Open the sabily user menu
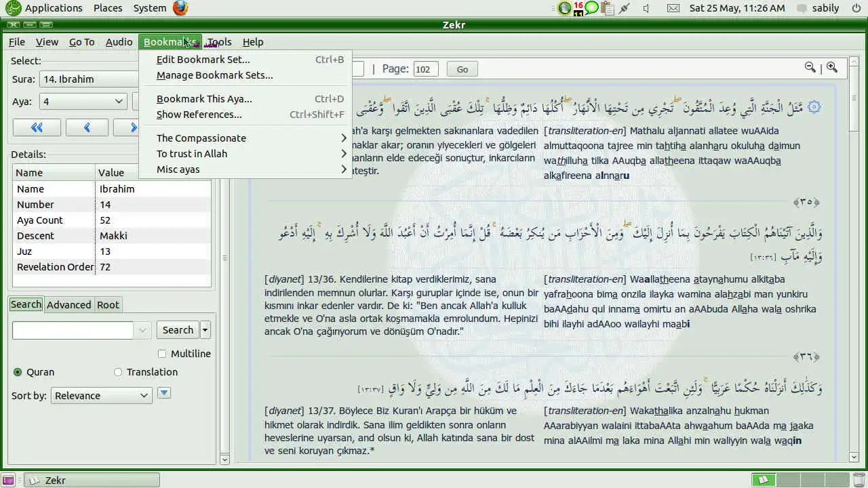 (x=818, y=8)
